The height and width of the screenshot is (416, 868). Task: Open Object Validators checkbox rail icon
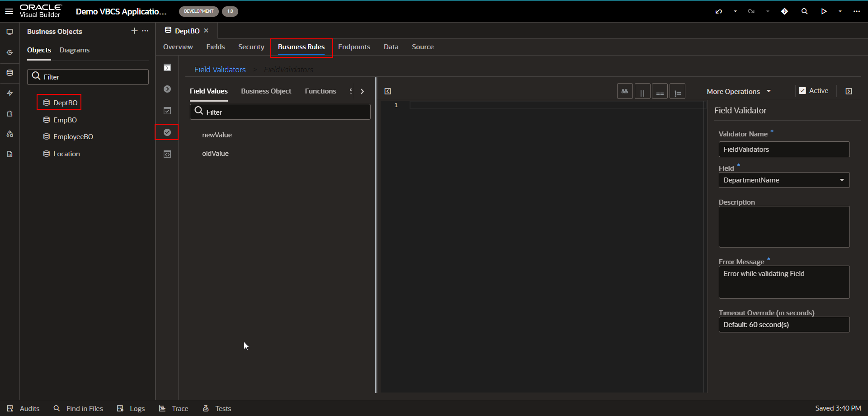point(167,111)
